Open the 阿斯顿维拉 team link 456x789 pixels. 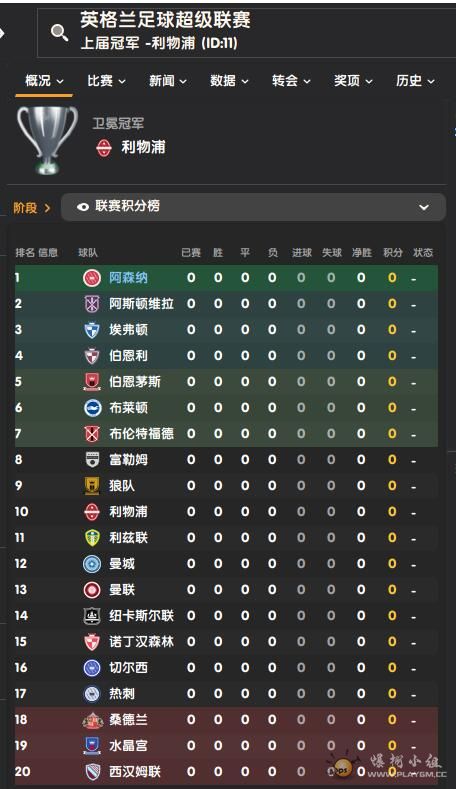(141, 303)
